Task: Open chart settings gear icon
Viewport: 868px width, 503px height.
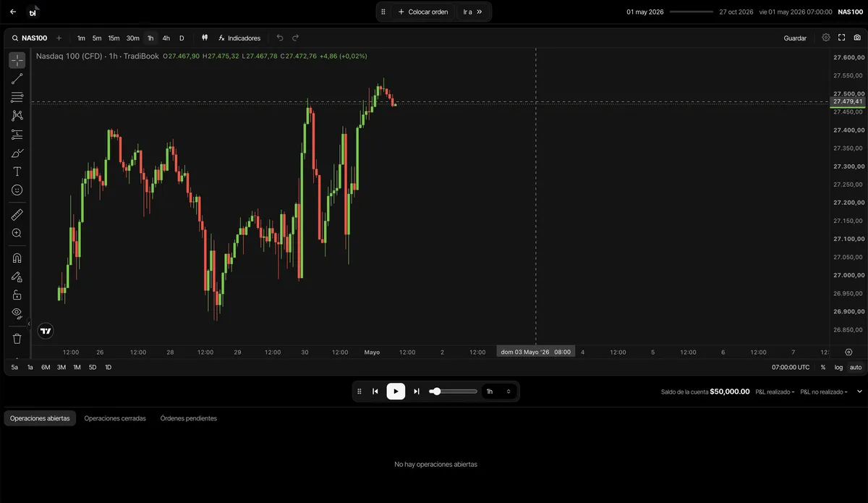Action: (x=826, y=38)
